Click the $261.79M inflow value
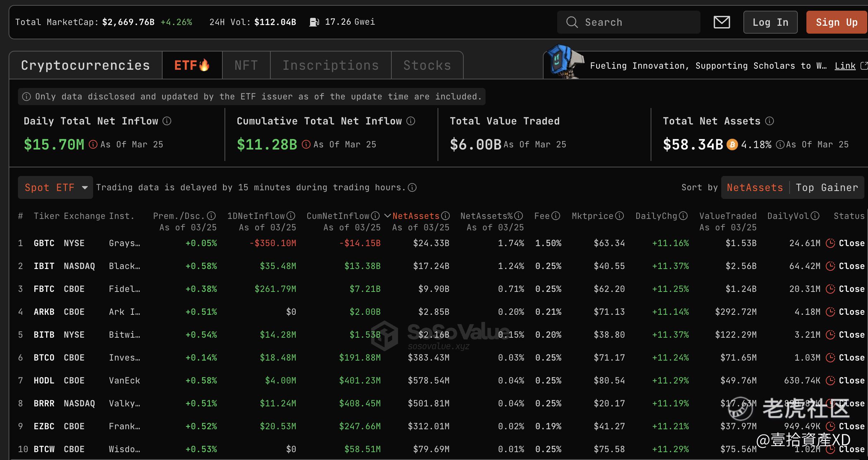 [x=275, y=289]
